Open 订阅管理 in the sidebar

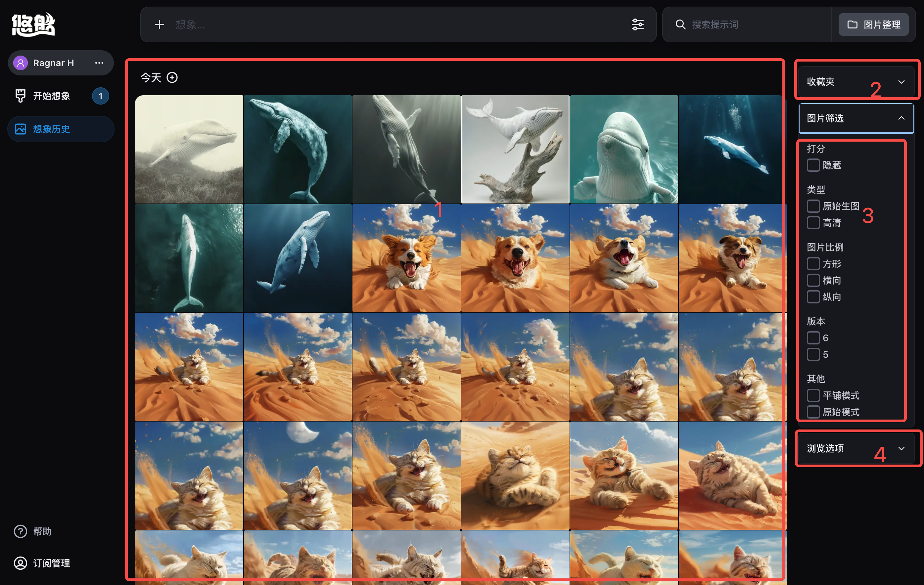pos(42,563)
